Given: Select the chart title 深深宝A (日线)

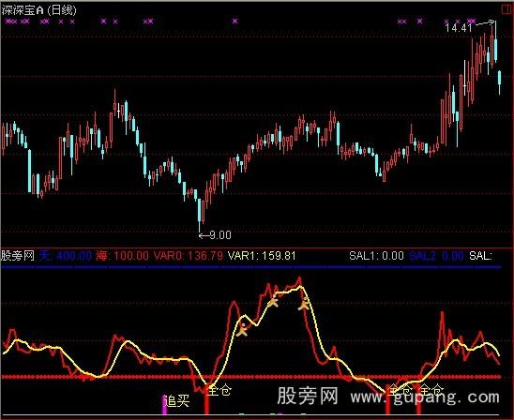Looking at the screenshot, I should [38, 10].
